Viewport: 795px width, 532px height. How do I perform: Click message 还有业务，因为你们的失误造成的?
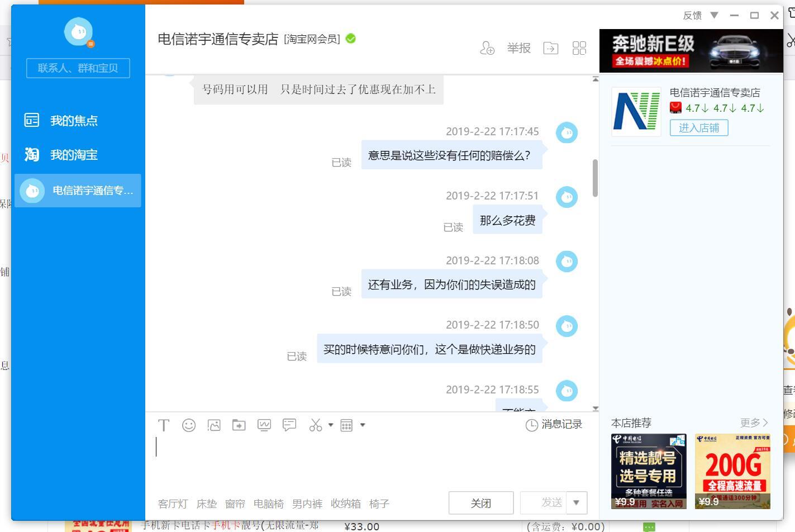pos(452,284)
